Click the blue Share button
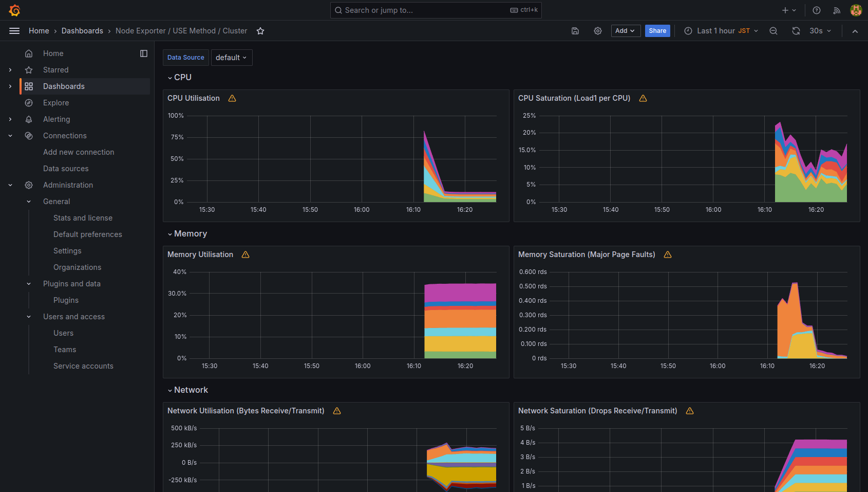Screen dimensions: 868x492 point(657,31)
